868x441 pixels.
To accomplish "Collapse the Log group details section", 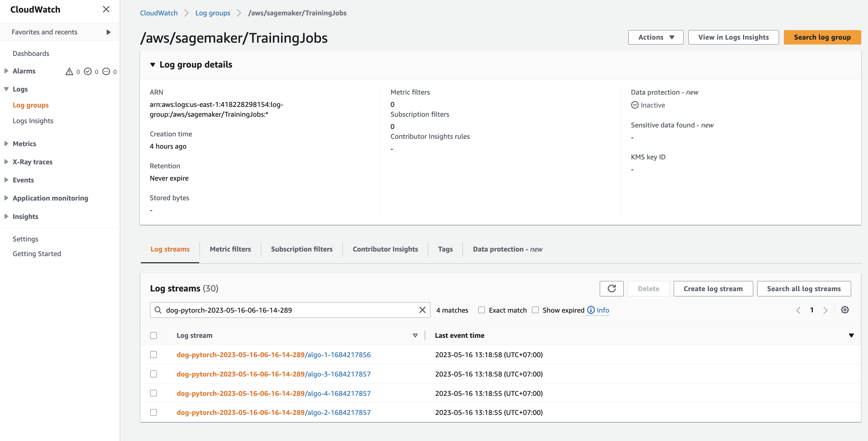I will [153, 65].
